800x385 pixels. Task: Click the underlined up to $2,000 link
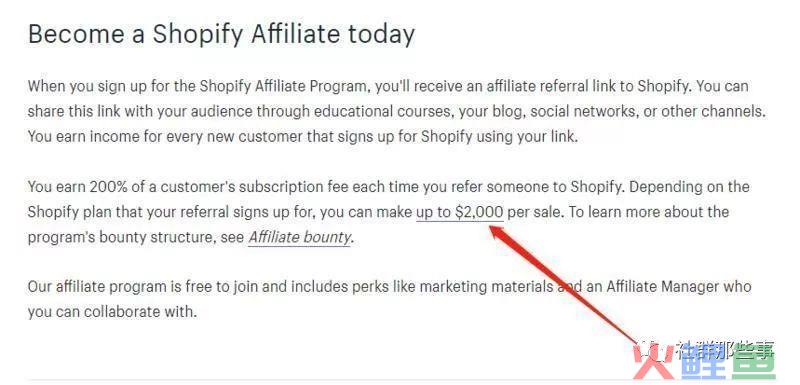tap(460, 212)
